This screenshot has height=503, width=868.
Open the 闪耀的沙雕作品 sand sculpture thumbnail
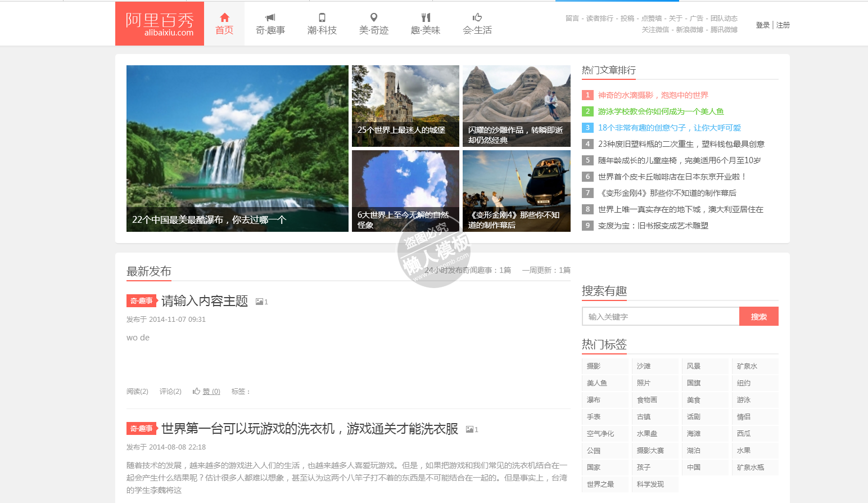coord(517,106)
